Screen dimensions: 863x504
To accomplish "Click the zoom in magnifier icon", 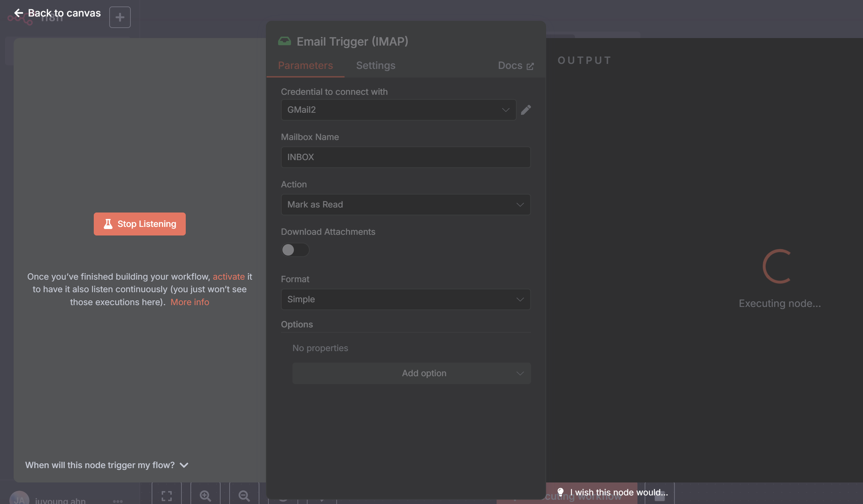I will tap(205, 496).
